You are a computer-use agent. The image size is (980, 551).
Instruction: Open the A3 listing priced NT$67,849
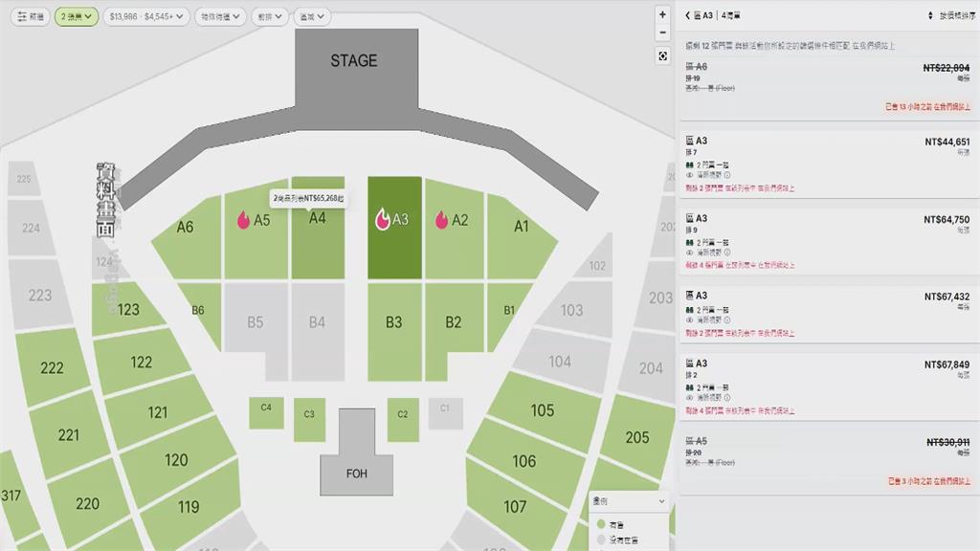828,387
